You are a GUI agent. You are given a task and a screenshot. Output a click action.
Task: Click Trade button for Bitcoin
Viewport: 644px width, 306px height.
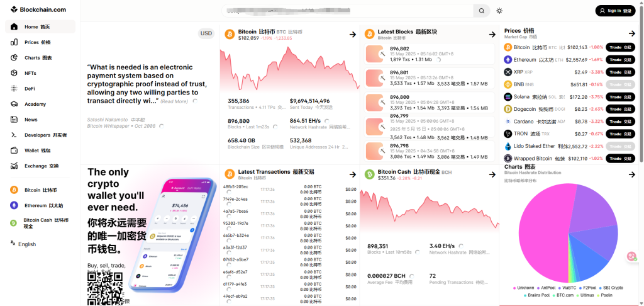coord(620,47)
